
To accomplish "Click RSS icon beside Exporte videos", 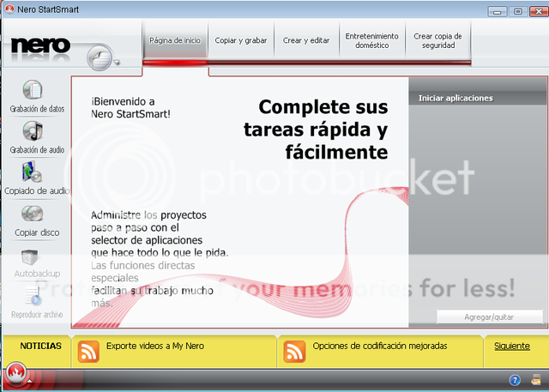I will 88,351.
